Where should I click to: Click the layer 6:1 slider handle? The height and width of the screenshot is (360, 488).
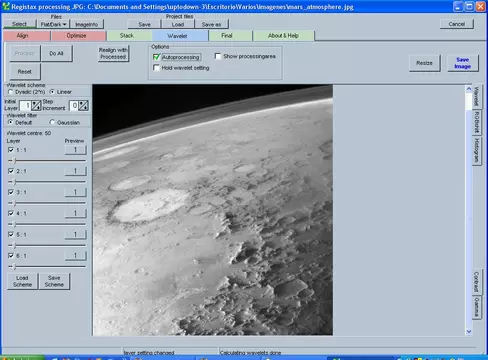click(14, 267)
